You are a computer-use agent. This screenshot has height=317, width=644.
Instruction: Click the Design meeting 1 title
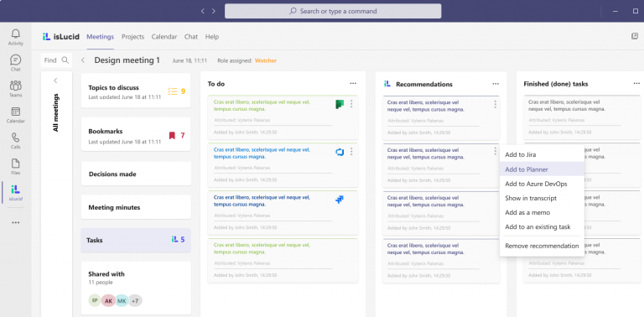click(127, 60)
